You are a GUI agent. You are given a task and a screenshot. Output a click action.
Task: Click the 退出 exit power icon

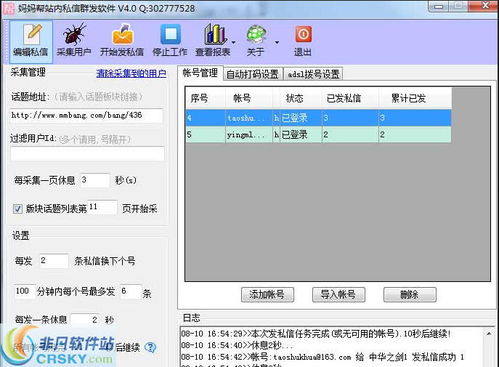(x=303, y=41)
